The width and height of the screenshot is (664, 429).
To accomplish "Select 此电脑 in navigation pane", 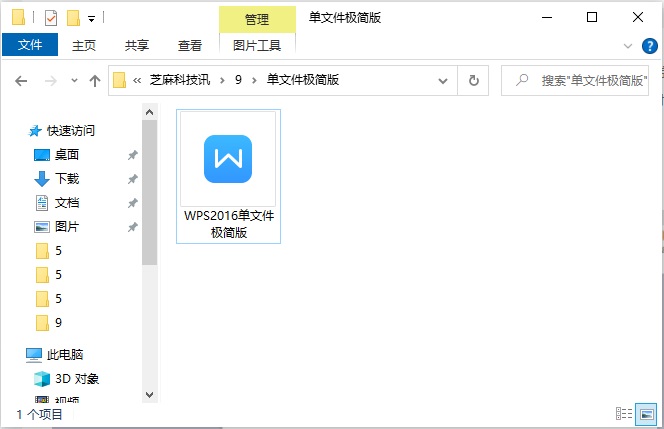I will pyautogui.click(x=65, y=354).
